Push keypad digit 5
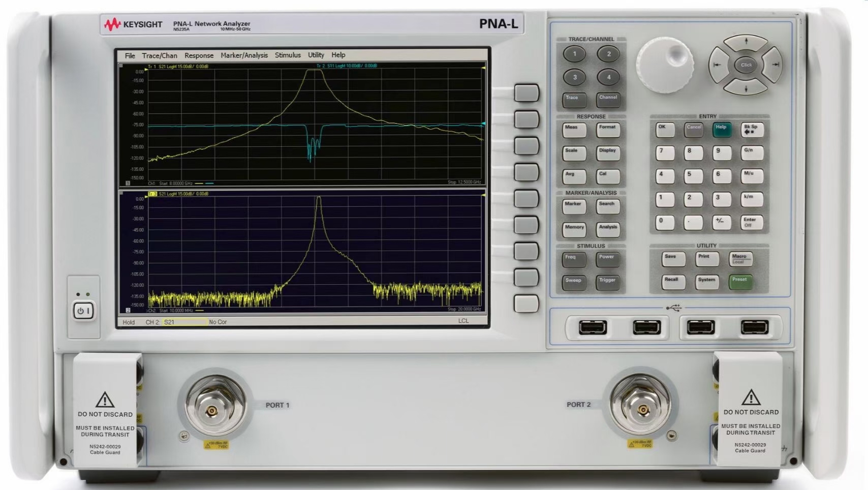The height and width of the screenshot is (490, 868). pyautogui.click(x=693, y=176)
